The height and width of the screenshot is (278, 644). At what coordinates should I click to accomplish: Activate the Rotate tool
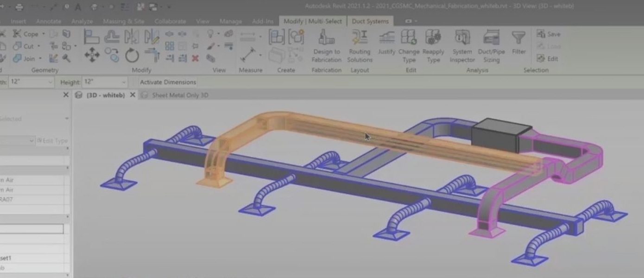pyautogui.click(x=133, y=56)
